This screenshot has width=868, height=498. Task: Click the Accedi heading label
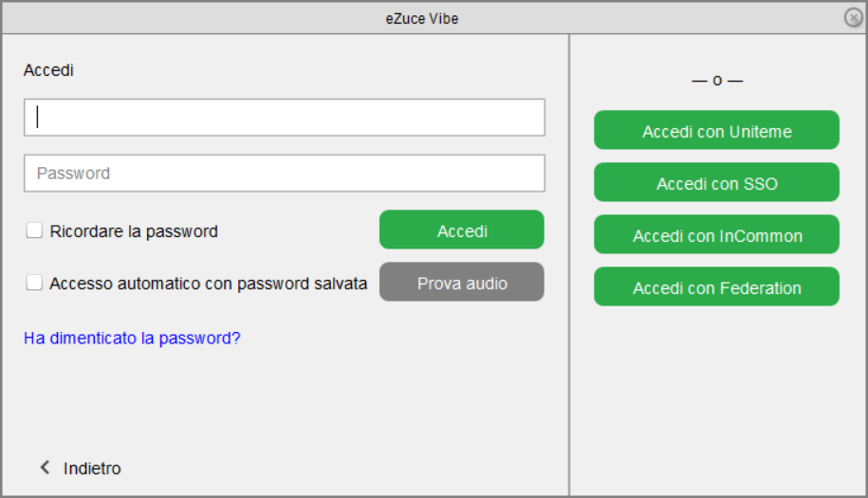(48, 70)
